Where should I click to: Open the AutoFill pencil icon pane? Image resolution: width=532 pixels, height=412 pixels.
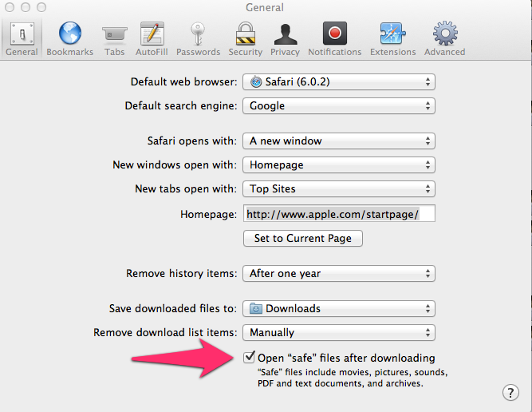point(152,38)
